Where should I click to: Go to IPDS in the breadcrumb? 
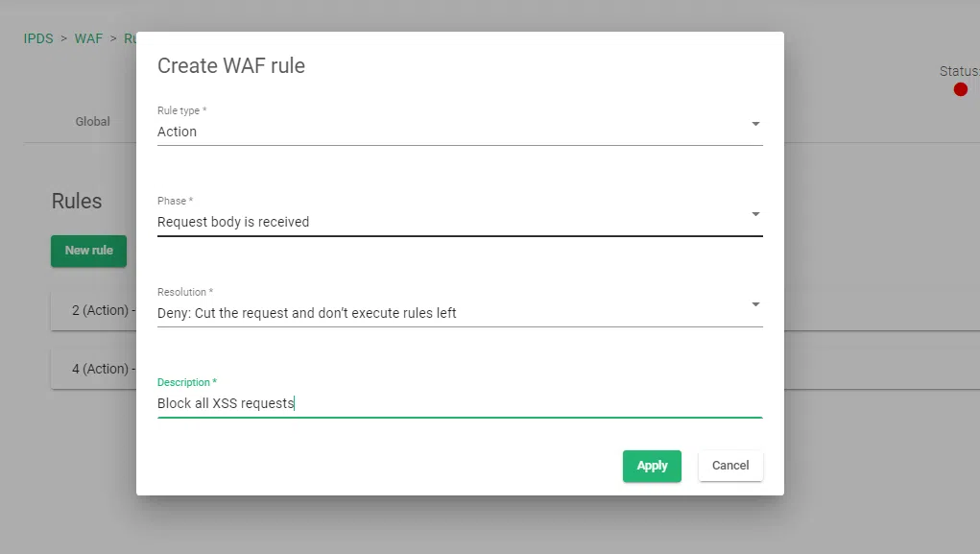pos(38,39)
